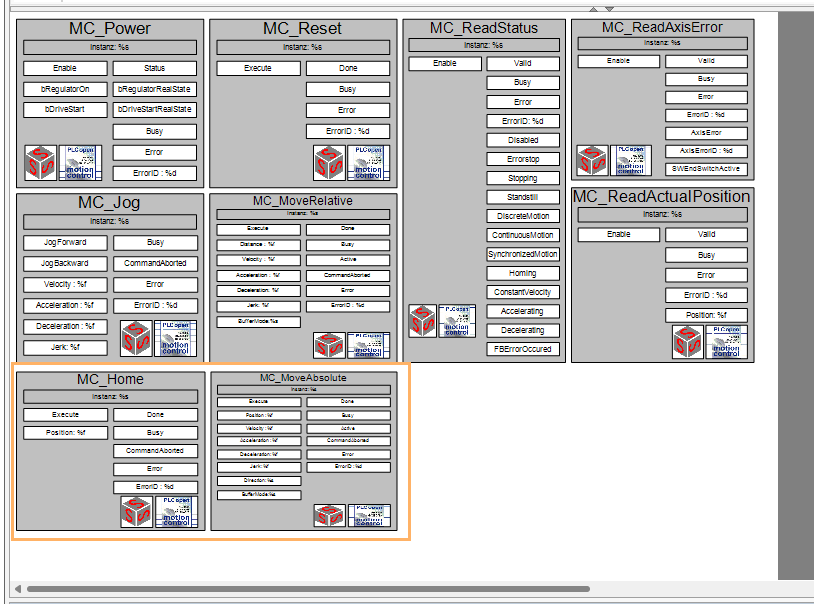Click the PLCopen motion control logo in MC_Power
814x604 pixels.
pyautogui.click(x=81, y=161)
